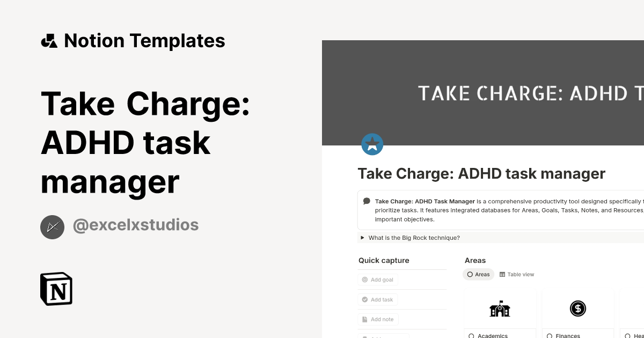Open the @excelxstudios creator profile
The image size is (644, 338).
coord(135,225)
